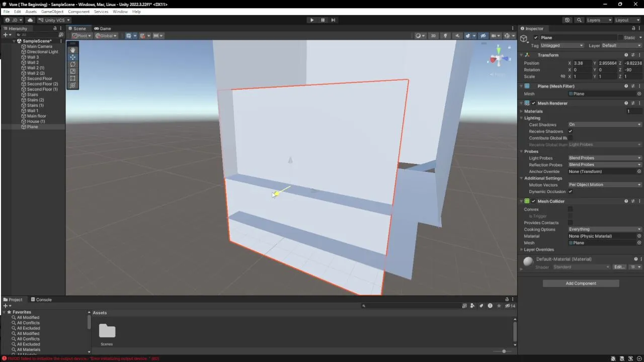This screenshot has height=362, width=644.
Task: Open the Layout dropdown
Action: coord(627,20)
